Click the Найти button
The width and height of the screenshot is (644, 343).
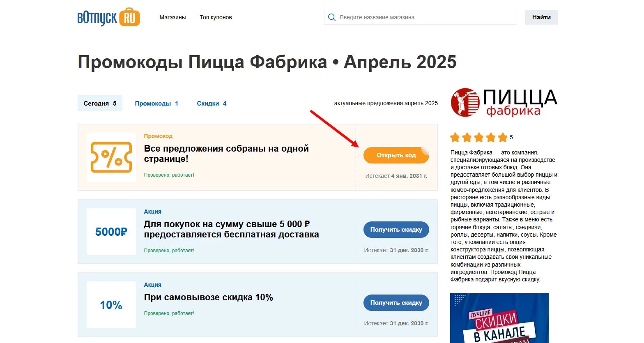coord(541,17)
